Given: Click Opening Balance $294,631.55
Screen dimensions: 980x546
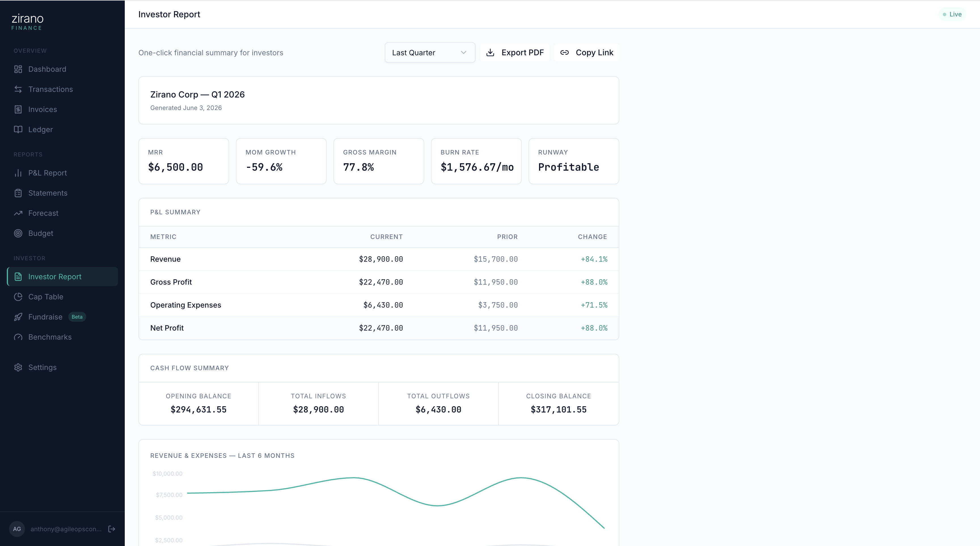Looking at the screenshot, I should pyautogui.click(x=198, y=409).
